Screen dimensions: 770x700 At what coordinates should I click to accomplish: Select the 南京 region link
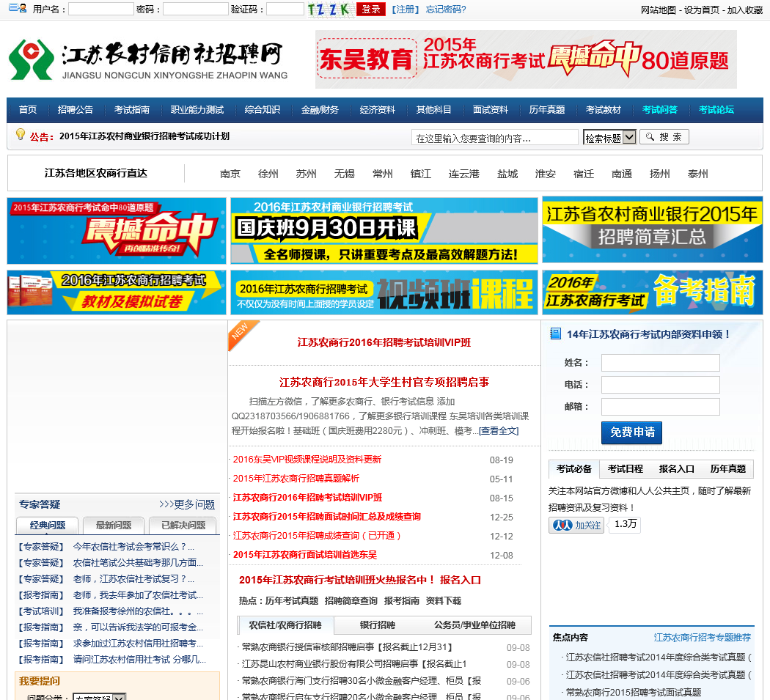click(x=230, y=174)
